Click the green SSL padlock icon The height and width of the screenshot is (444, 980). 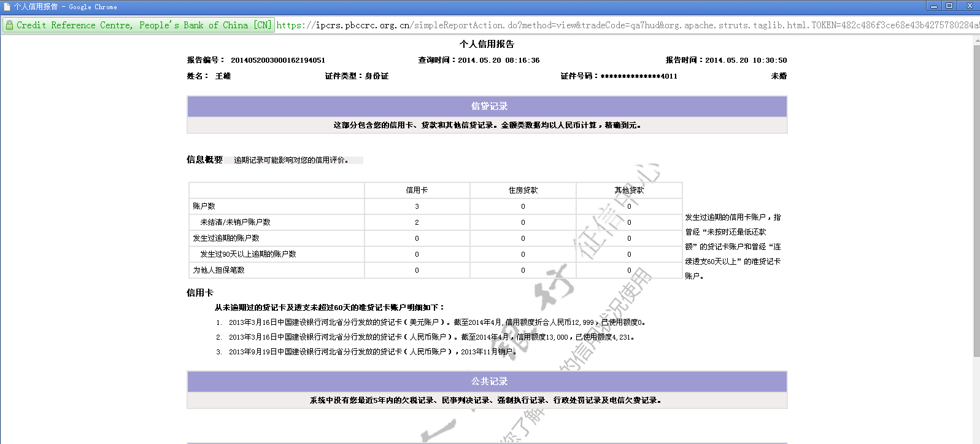click(9, 25)
